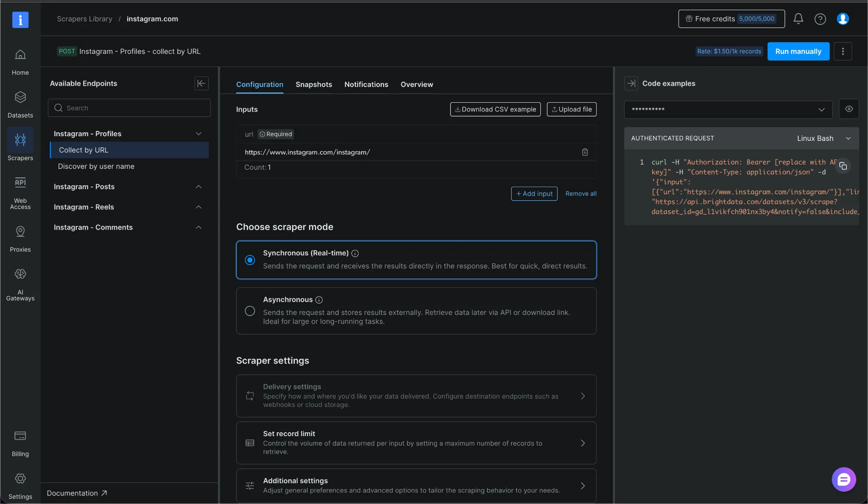Collapse the Instagram - Profiles group
The width and height of the screenshot is (868, 504).
pos(198,134)
